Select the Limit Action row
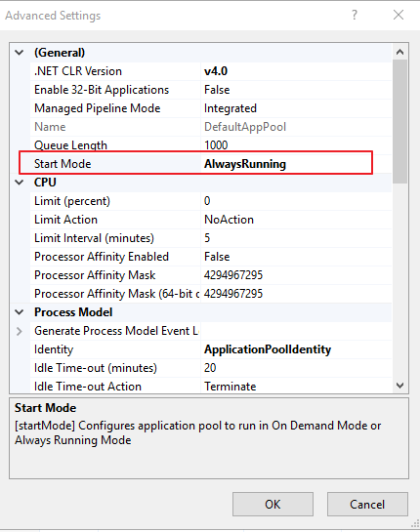 coord(211,220)
